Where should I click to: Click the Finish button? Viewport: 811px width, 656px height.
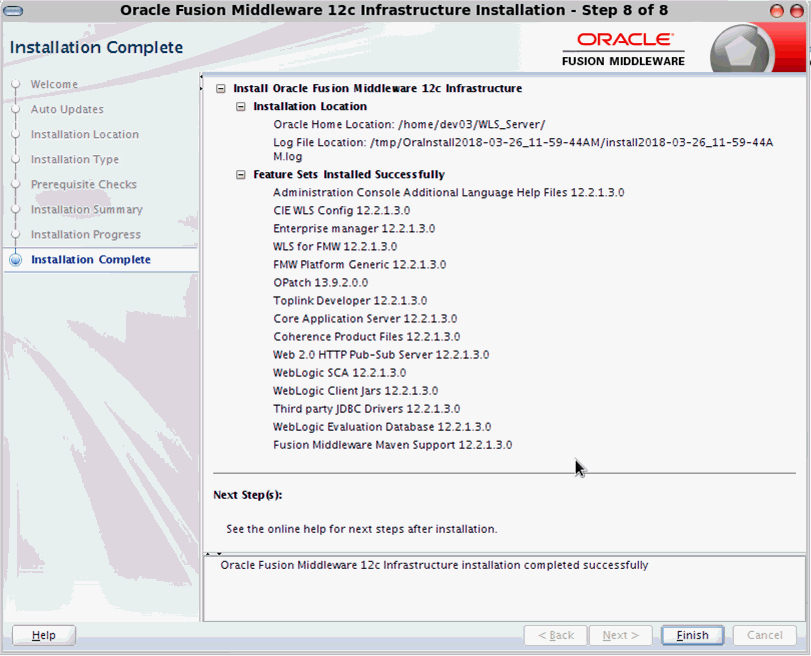pos(692,635)
